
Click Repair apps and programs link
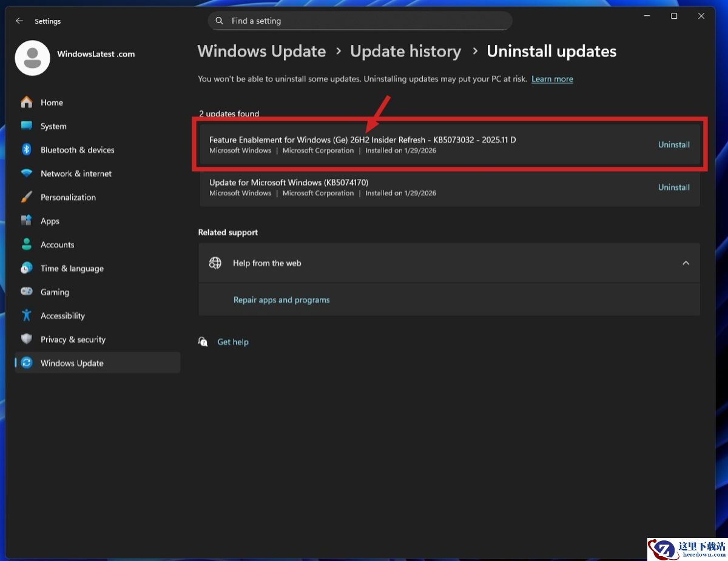point(281,300)
